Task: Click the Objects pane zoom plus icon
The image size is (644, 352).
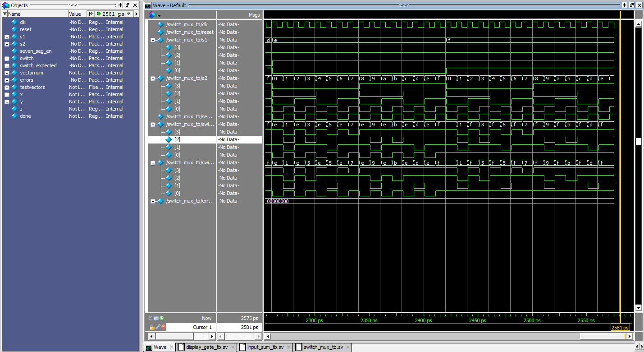Action: click(x=120, y=5)
